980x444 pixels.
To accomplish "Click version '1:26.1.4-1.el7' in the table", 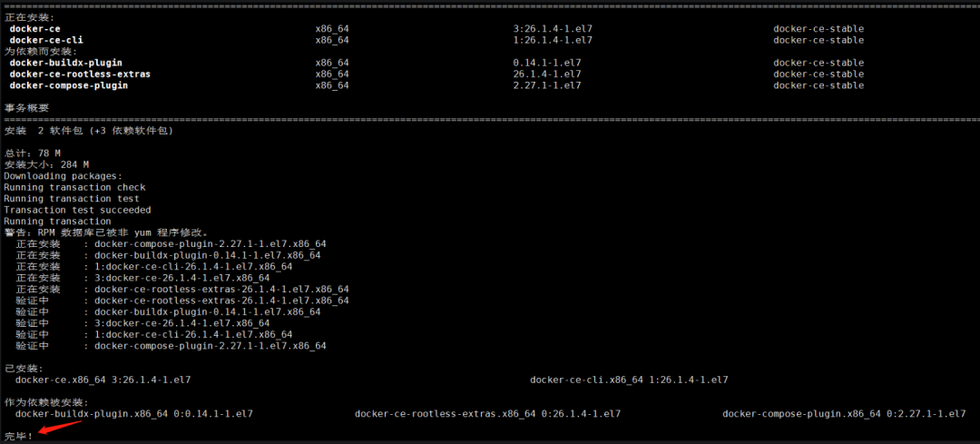I will [x=553, y=40].
